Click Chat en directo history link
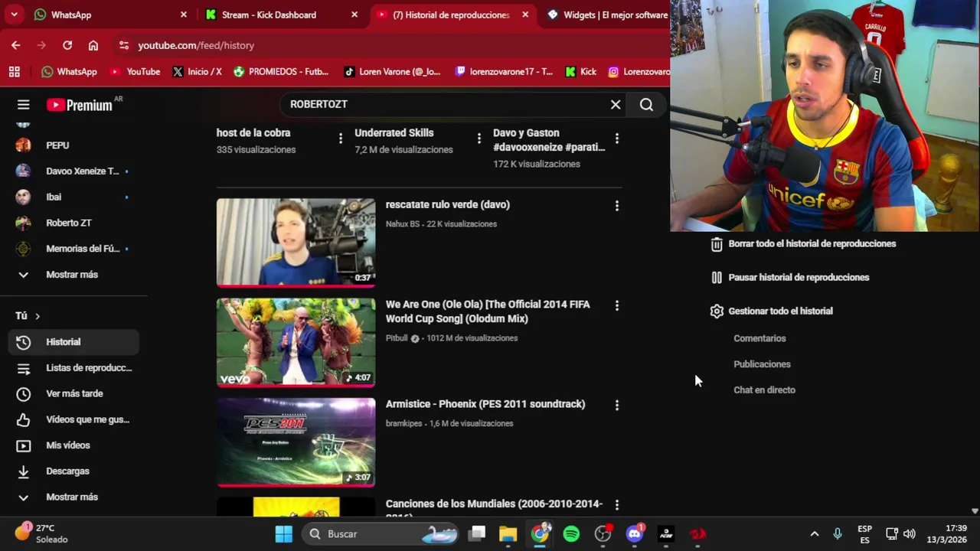980x551 pixels. (x=764, y=390)
